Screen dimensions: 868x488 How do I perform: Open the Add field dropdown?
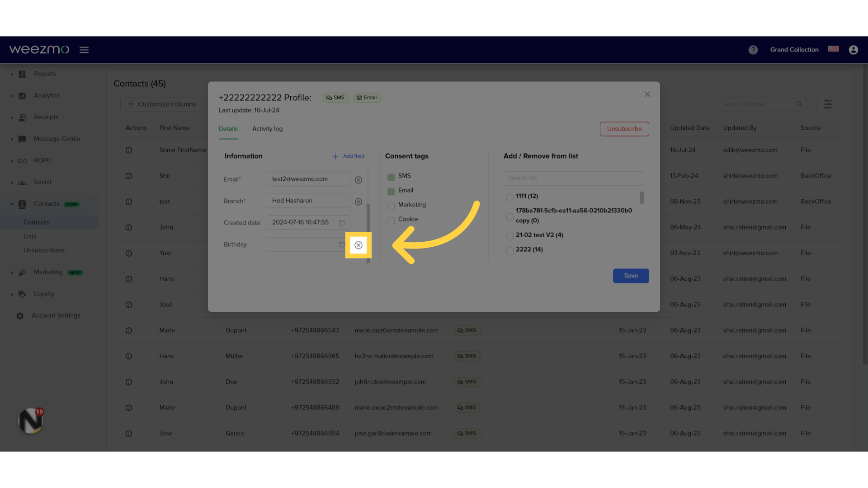tap(349, 156)
